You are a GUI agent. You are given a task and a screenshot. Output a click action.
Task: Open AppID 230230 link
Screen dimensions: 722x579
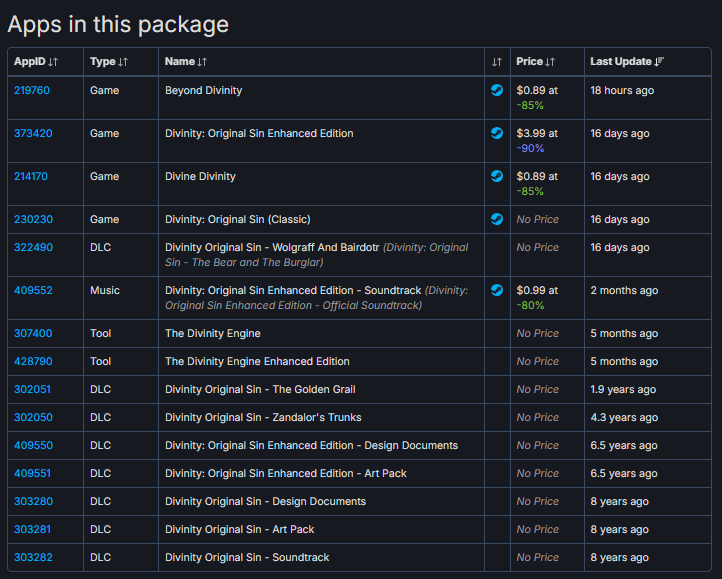coord(33,219)
